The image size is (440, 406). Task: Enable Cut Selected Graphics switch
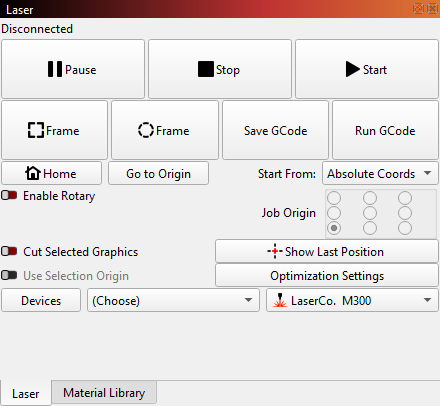pos(9,251)
